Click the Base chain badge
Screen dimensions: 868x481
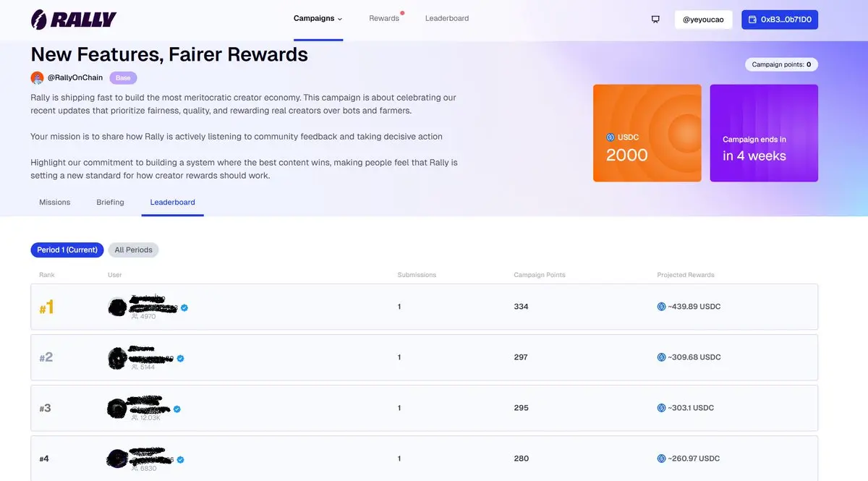coord(123,77)
